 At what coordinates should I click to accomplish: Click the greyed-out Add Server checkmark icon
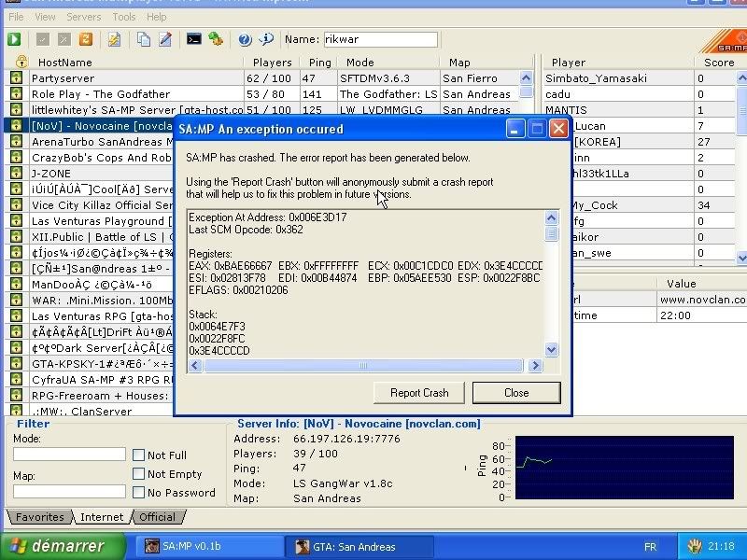coord(42,39)
